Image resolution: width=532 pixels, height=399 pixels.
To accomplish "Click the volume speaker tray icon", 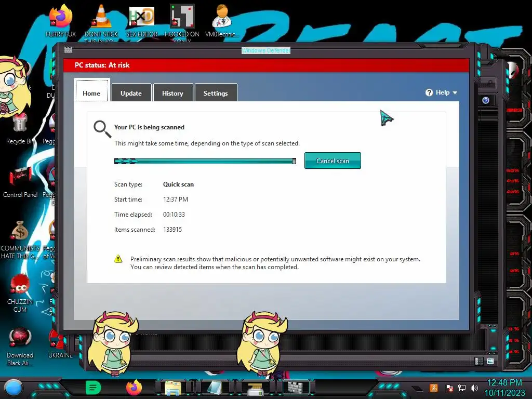I will [x=474, y=388].
